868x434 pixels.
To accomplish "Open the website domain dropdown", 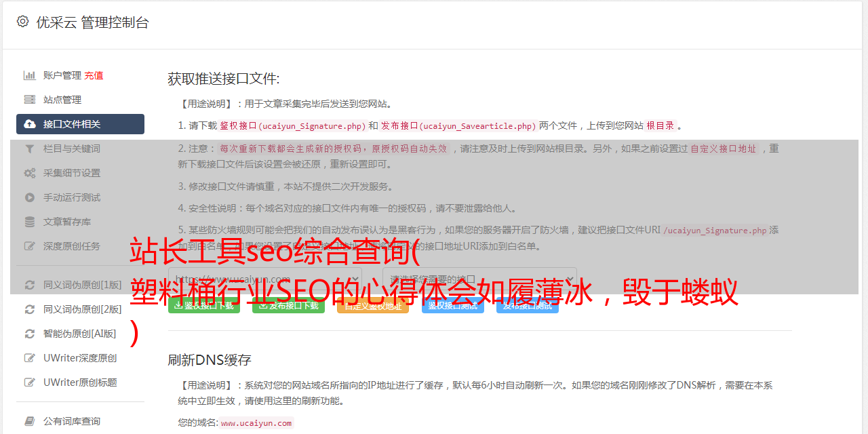I will (264, 279).
